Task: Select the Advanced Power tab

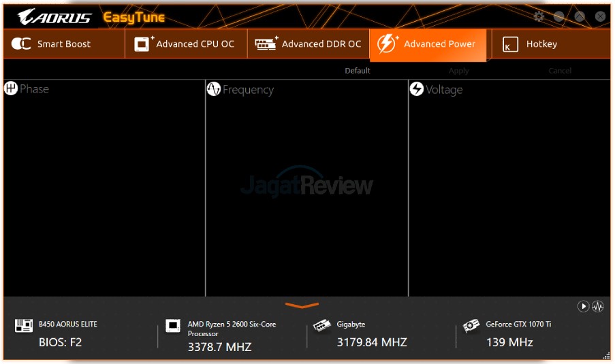Action: point(428,45)
